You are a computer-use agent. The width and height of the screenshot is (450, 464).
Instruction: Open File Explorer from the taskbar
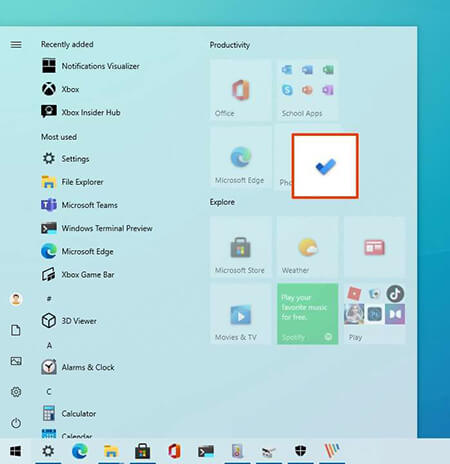click(x=111, y=451)
